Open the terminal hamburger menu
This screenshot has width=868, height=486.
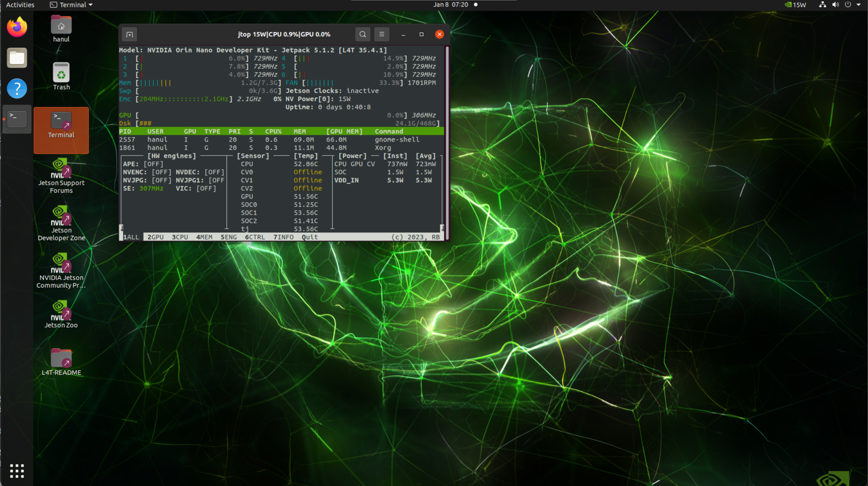[x=382, y=34]
